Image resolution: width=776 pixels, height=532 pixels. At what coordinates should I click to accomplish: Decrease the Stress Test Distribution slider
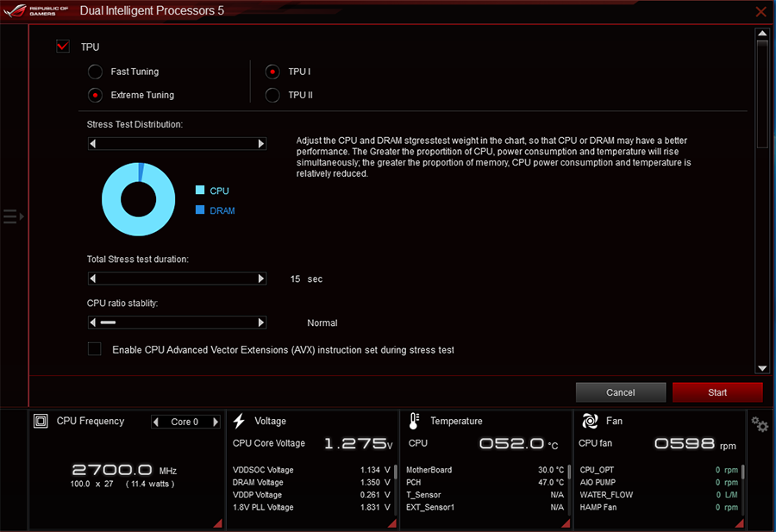tap(92, 143)
